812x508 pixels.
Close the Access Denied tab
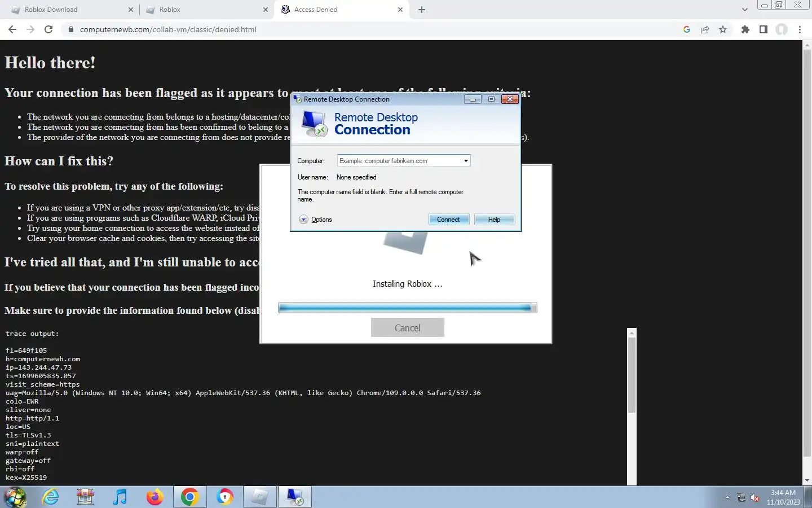400,10
